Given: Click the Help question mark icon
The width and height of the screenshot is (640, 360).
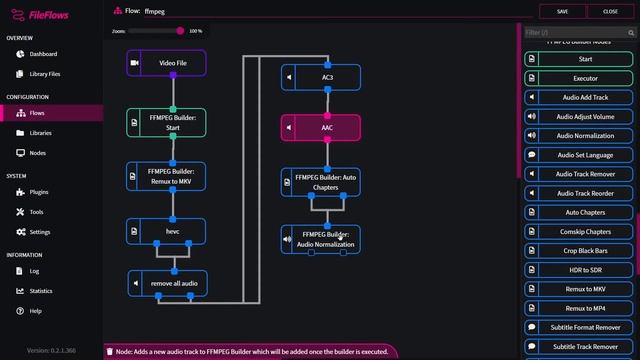Looking at the screenshot, I should pos(20,311).
